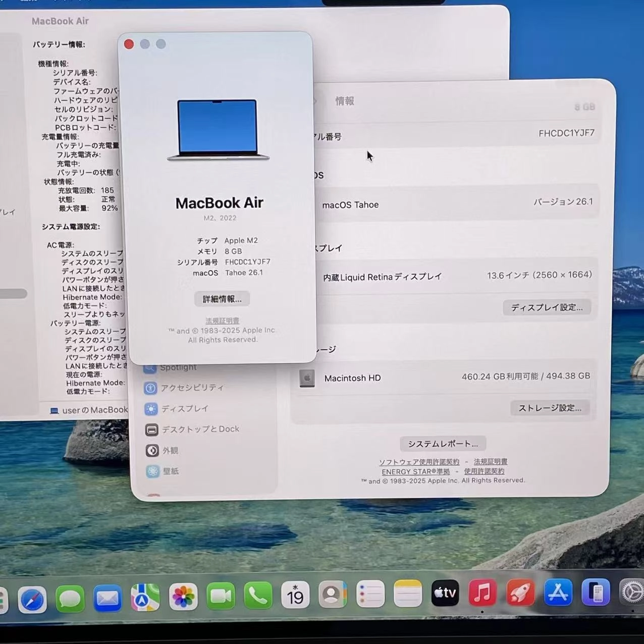The height and width of the screenshot is (644, 644).
Task: Launch Photos from the Dock
Action: pyautogui.click(x=183, y=597)
